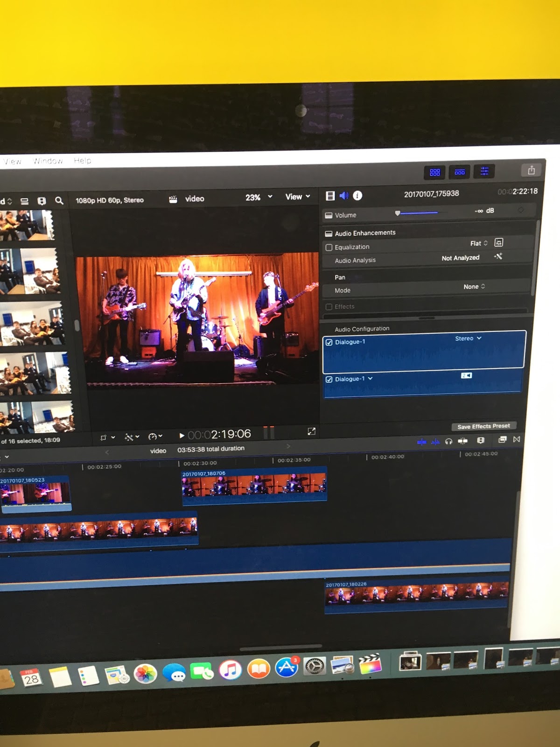
Task: Open the Pan Mode None dropdown
Action: point(474,286)
